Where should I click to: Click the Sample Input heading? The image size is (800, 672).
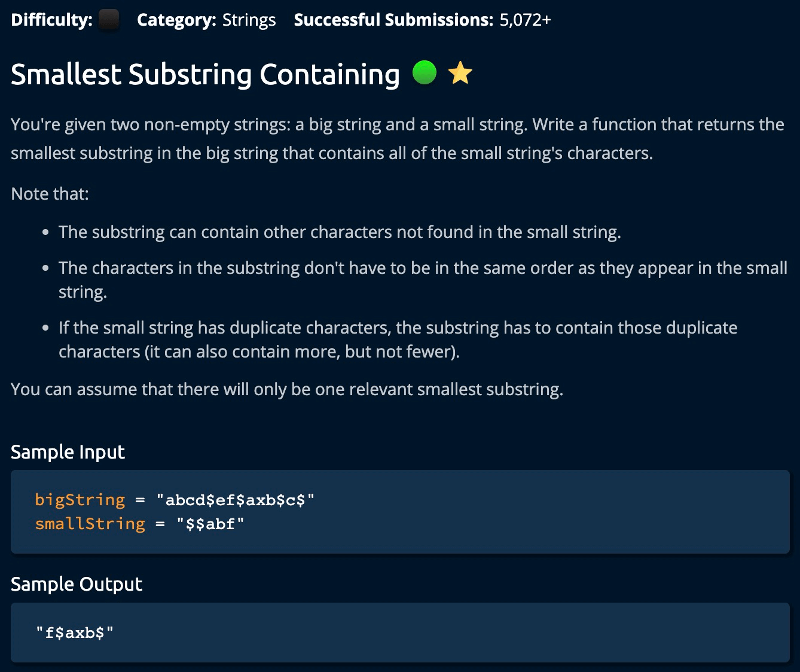click(x=68, y=452)
